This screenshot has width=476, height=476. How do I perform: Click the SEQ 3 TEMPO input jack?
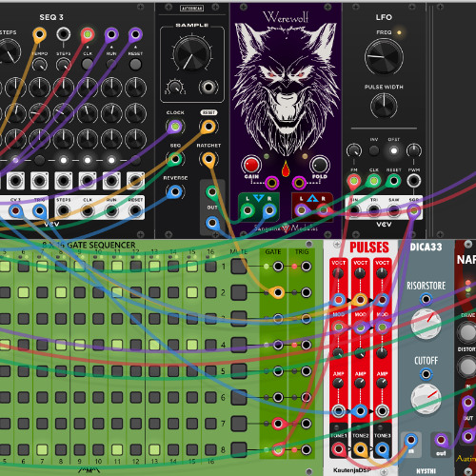(39, 34)
